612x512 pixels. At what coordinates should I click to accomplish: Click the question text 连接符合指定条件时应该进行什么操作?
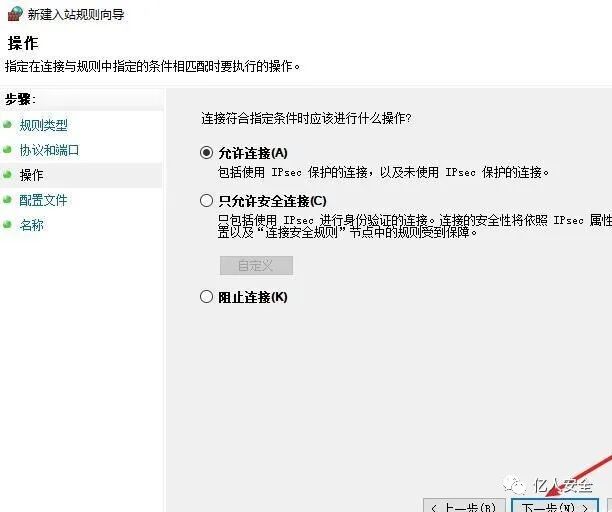tap(306, 118)
